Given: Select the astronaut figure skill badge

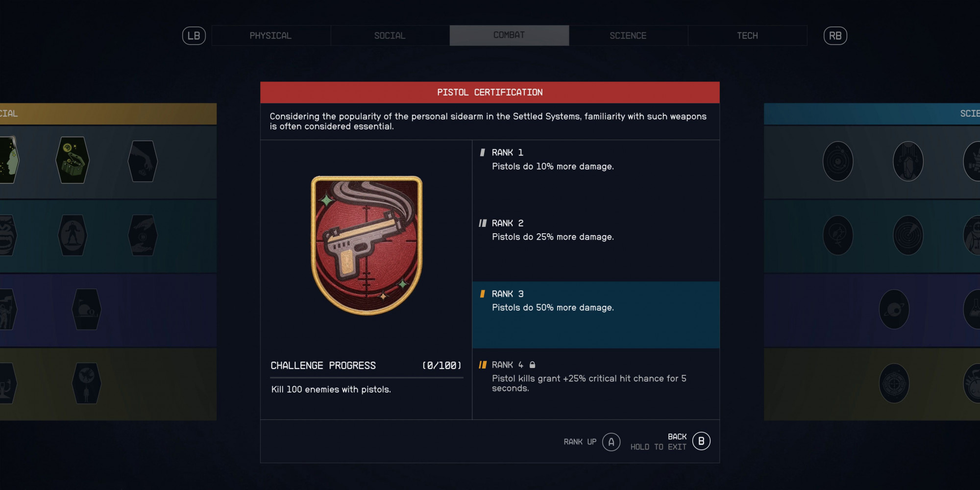Looking at the screenshot, I should [73, 235].
